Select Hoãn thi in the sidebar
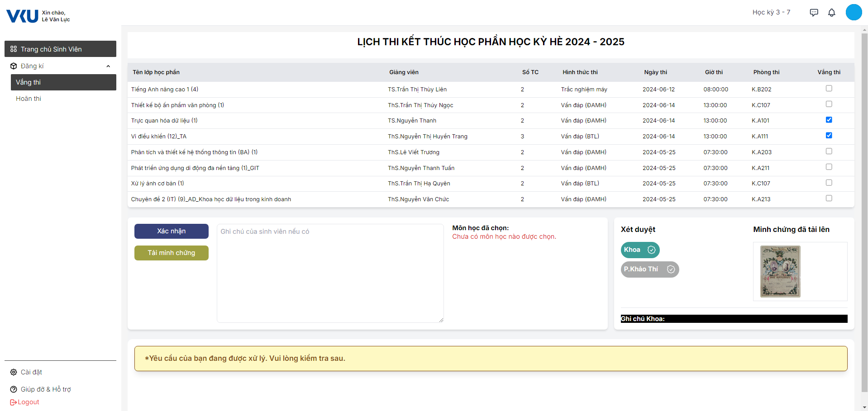The width and height of the screenshot is (868, 411). [x=29, y=99]
